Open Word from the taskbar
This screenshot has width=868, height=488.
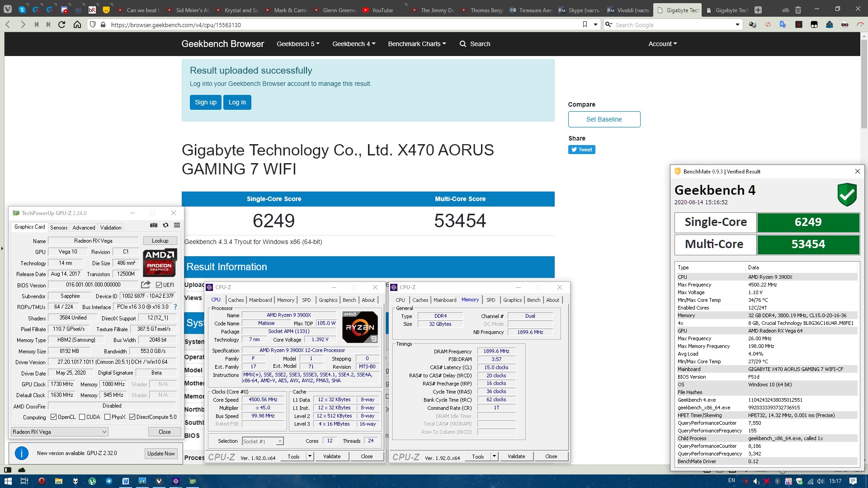(126, 481)
